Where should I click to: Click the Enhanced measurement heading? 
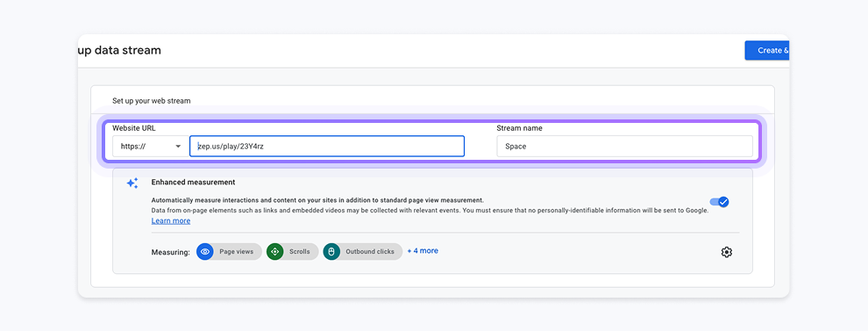tap(193, 182)
